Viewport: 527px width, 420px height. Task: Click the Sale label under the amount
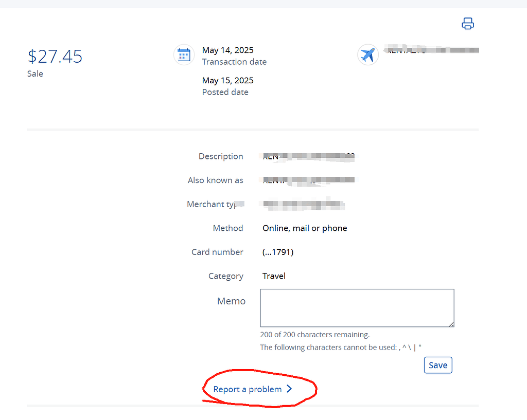(35, 74)
